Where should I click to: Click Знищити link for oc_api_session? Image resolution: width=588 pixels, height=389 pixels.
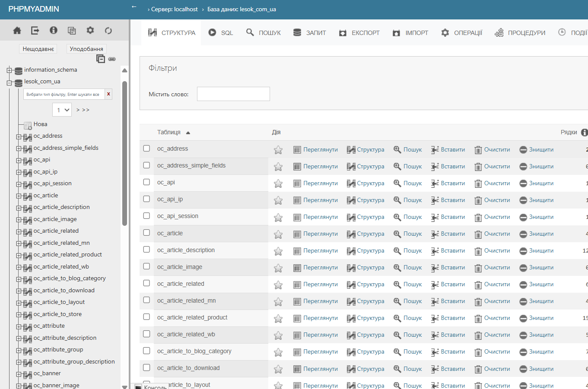tap(541, 217)
